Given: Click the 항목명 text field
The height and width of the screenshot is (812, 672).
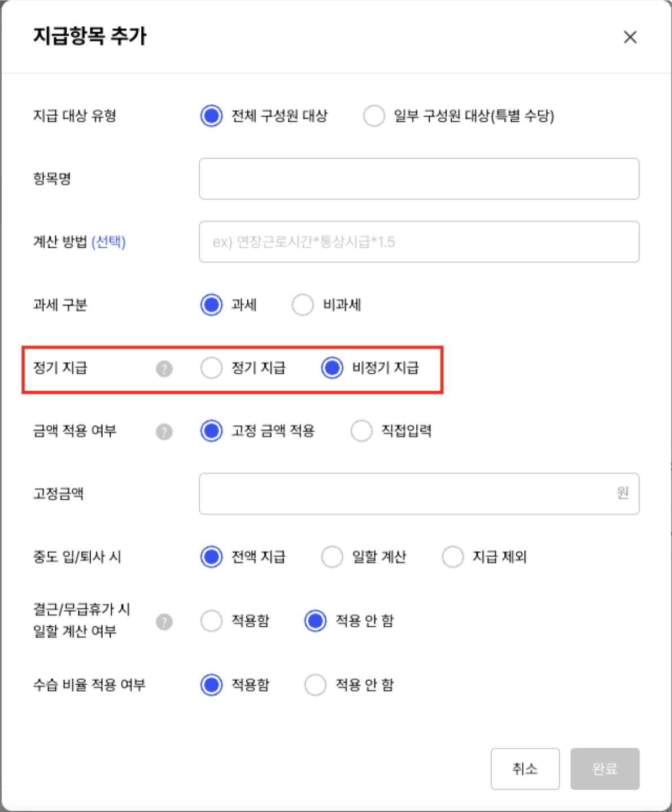Looking at the screenshot, I should pos(419,179).
